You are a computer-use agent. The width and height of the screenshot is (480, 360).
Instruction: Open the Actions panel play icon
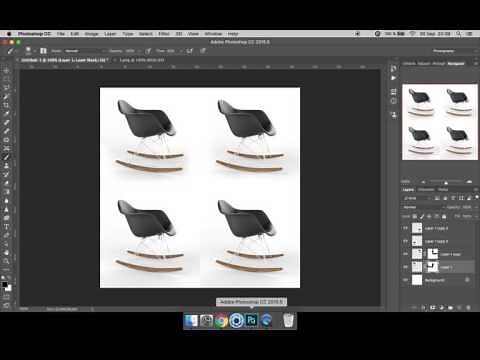tap(394, 78)
